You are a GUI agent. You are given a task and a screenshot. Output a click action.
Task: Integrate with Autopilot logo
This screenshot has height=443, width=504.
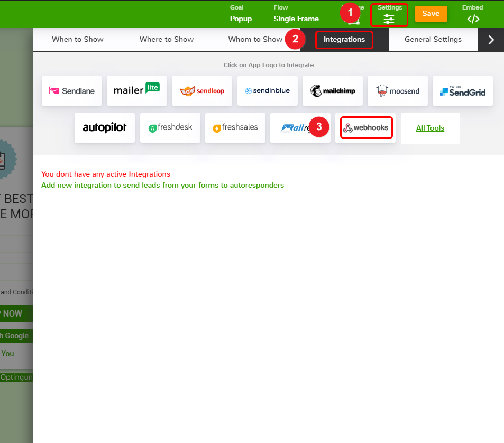[105, 128]
